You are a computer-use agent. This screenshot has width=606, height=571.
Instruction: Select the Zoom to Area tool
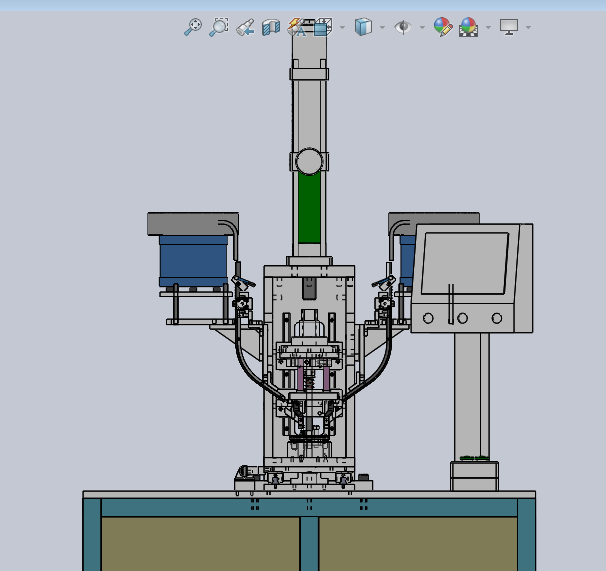pyautogui.click(x=219, y=27)
